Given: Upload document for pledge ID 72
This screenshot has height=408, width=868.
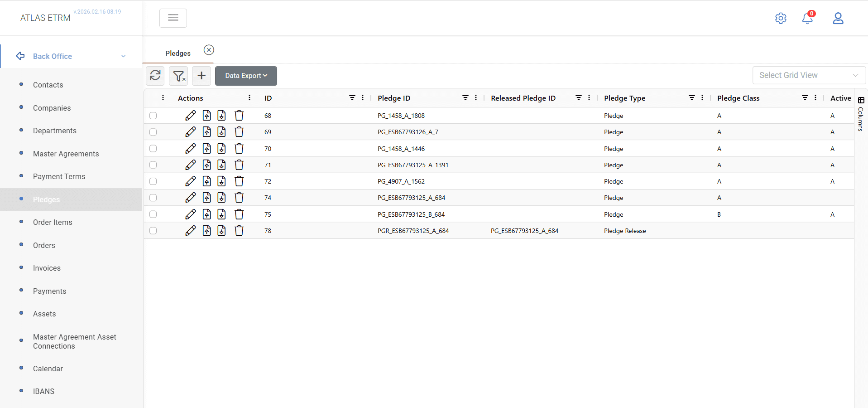Looking at the screenshot, I should click(207, 181).
